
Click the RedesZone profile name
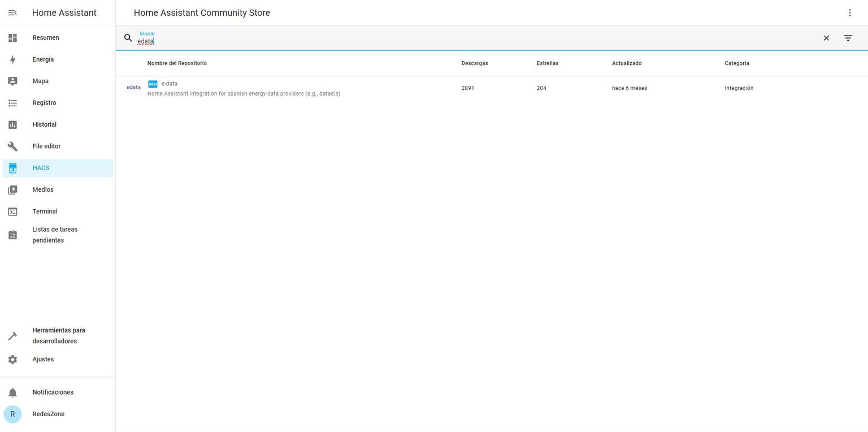click(x=49, y=414)
